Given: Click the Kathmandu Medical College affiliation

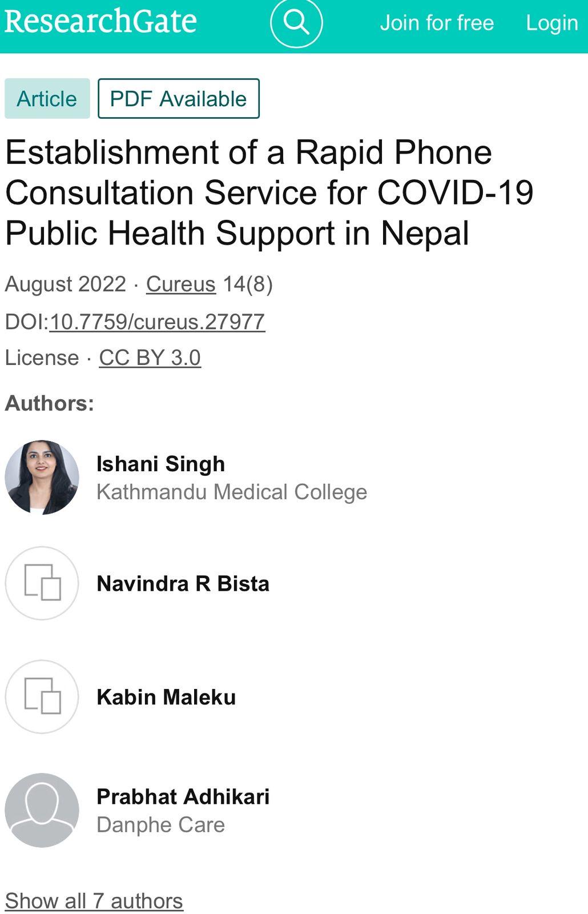Looking at the screenshot, I should [231, 492].
